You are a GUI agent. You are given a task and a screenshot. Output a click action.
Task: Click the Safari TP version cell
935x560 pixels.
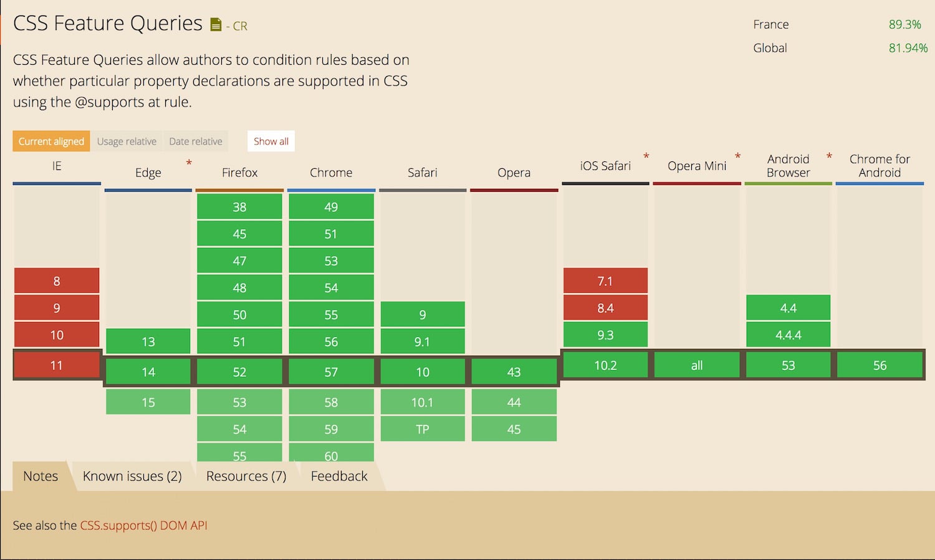tap(422, 429)
